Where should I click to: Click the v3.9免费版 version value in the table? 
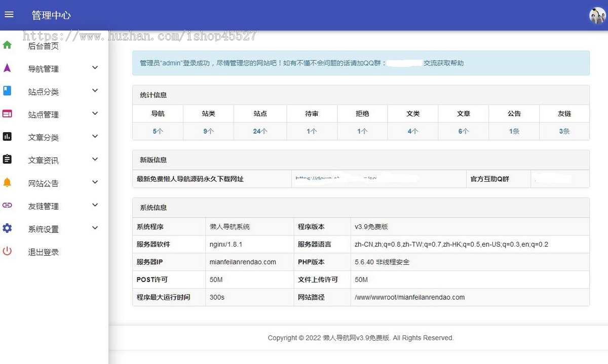point(371,227)
